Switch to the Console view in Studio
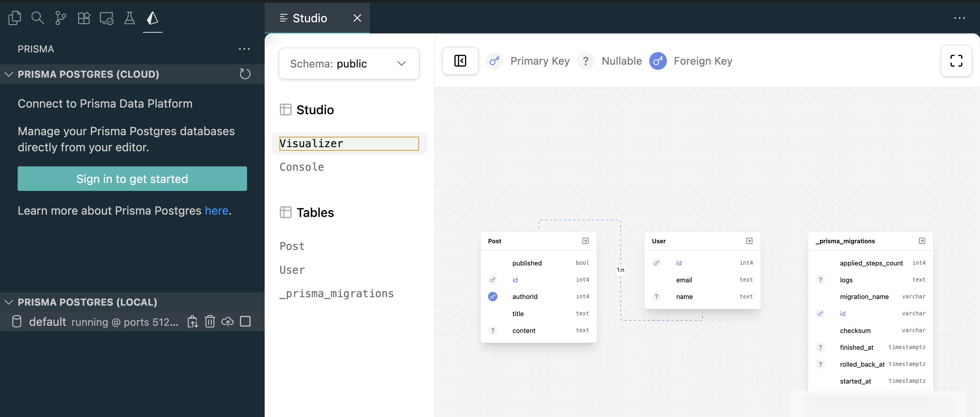Screen dimensions: 980x417 tap(301, 166)
